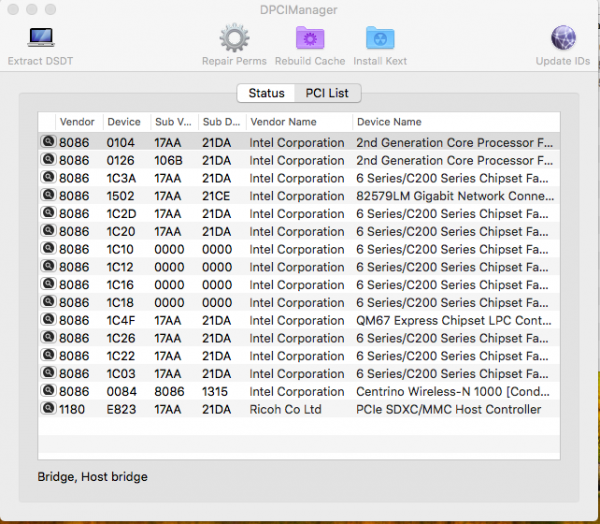
Task: Click the Sub D... column header
Action: [222, 122]
